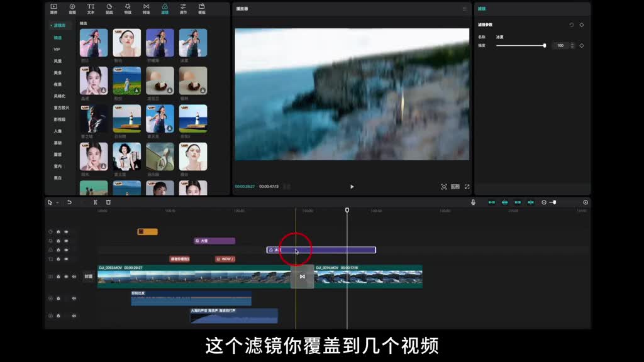Screen dimensions: 644x362
Task: Adjust the 强度 intensity slider handle
Action: coord(544,45)
